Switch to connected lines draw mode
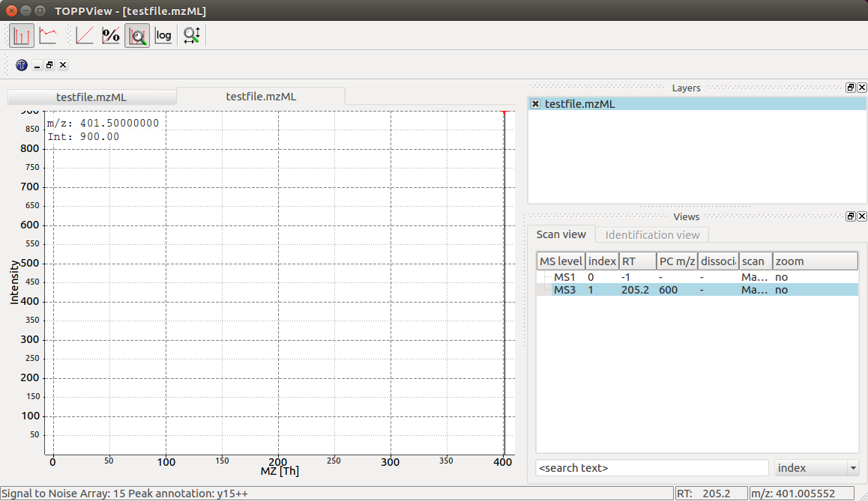Screen dimensions: 868x501 coord(48,36)
